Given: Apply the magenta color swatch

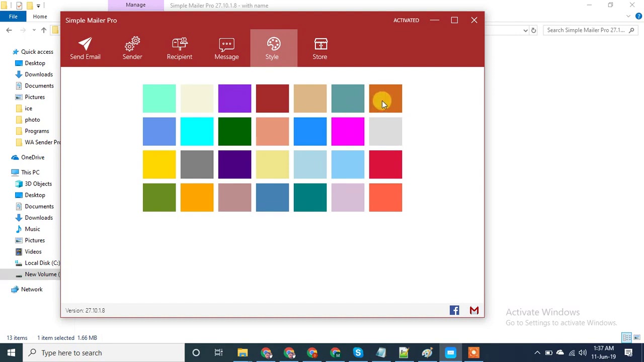Looking at the screenshot, I should click(348, 132).
